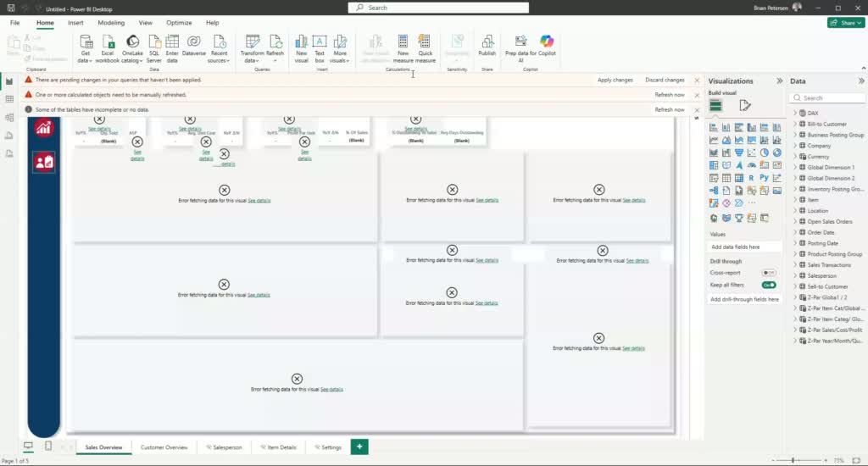The image size is (868, 466).
Task: Open the OneLake catalog
Action: [132, 48]
